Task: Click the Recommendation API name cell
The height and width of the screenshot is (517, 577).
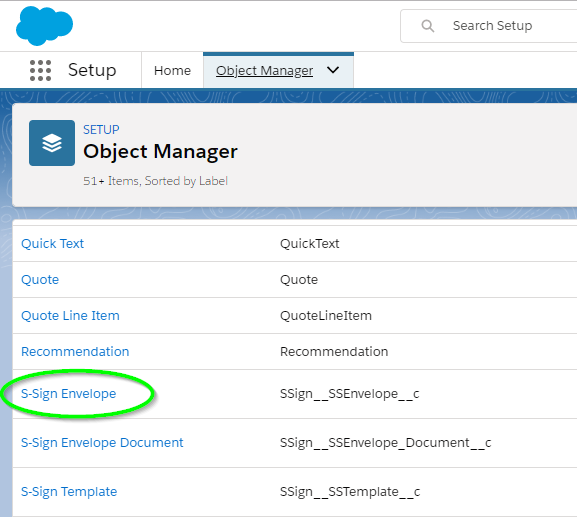Action: pos(334,352)
